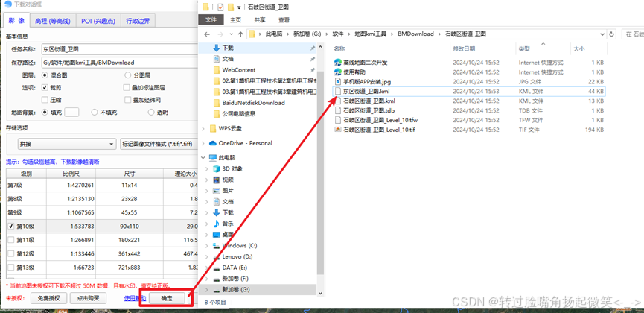
Task: Select the 石岐区街道_卫图_Level_10.tif file icon
Action: coord(337,130)
